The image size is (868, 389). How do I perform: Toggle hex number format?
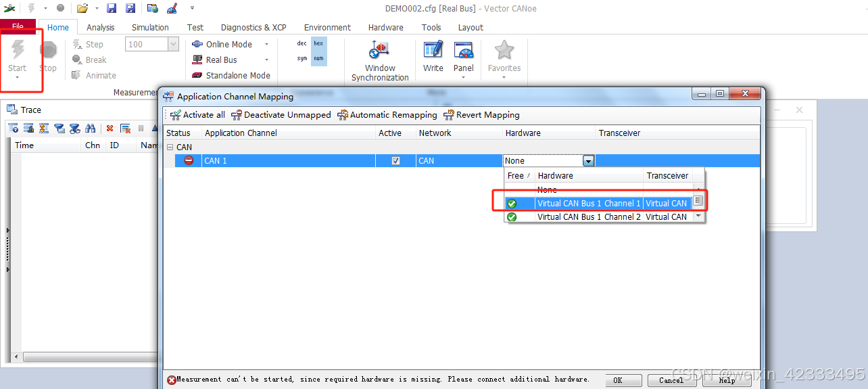(x=318, y=43)
